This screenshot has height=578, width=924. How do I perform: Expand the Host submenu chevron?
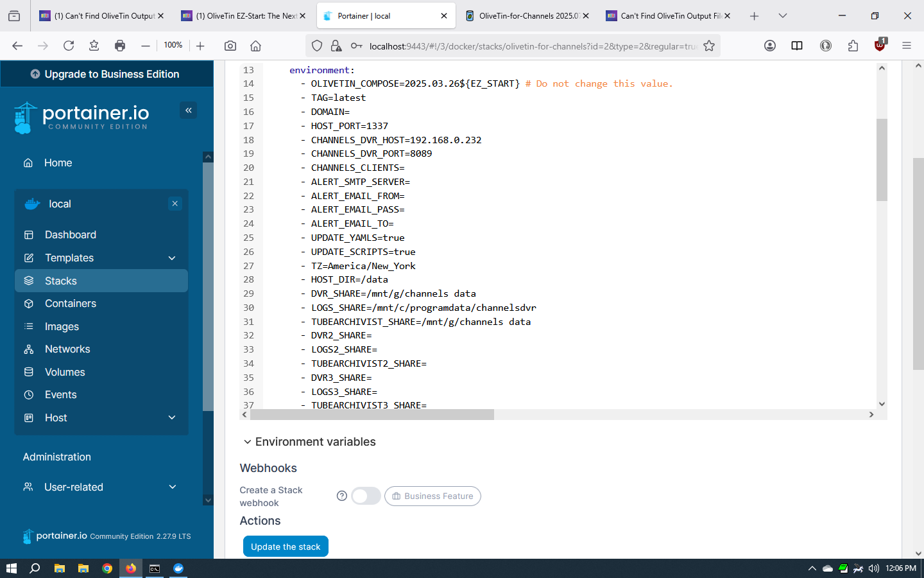pyautogui.click(x=172, y=418)
